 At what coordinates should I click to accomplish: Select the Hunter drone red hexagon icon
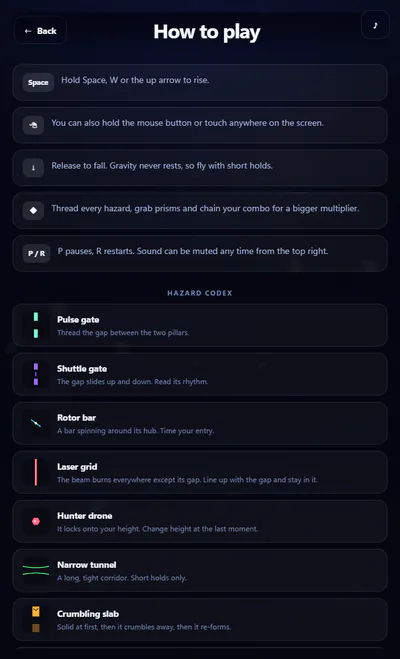click(36, 521)
